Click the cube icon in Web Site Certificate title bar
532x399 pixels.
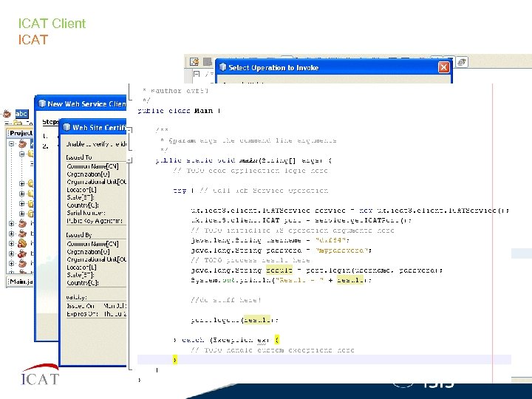point(66,127)
